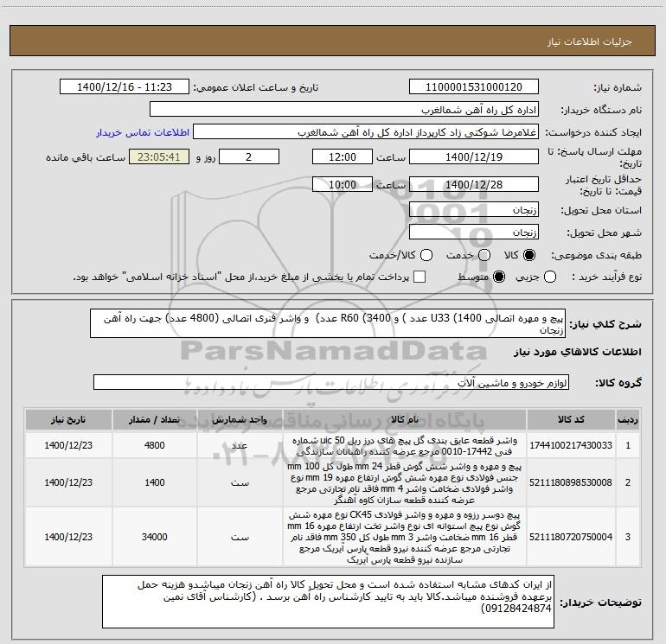Image resolution: width=666 pixels, height=644 pixels.
Task: Click need date 1400/12/23 in row 3
Action: pyautogui.click(x=68, y=537)
